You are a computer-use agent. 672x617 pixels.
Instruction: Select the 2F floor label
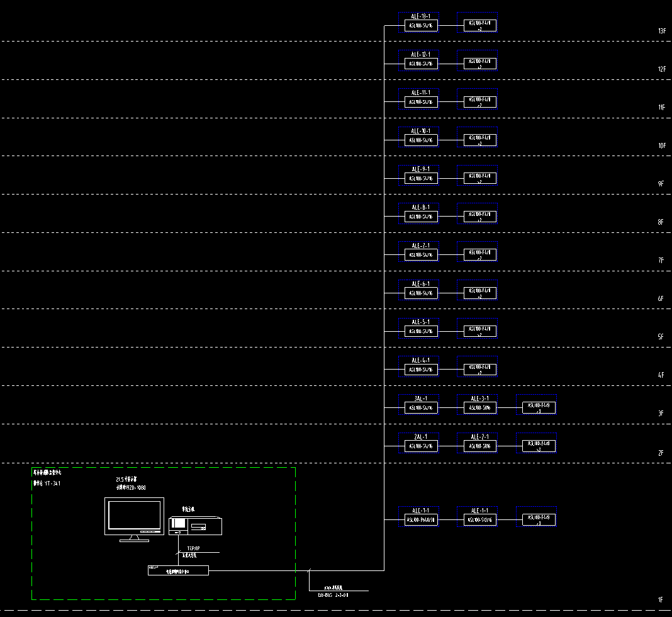tap(661, 453)
